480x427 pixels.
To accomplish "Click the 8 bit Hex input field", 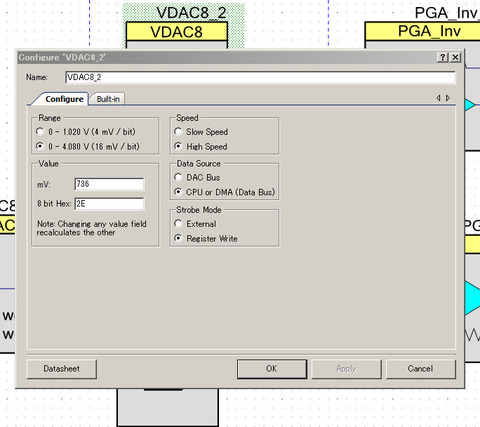I will point(109,204).
